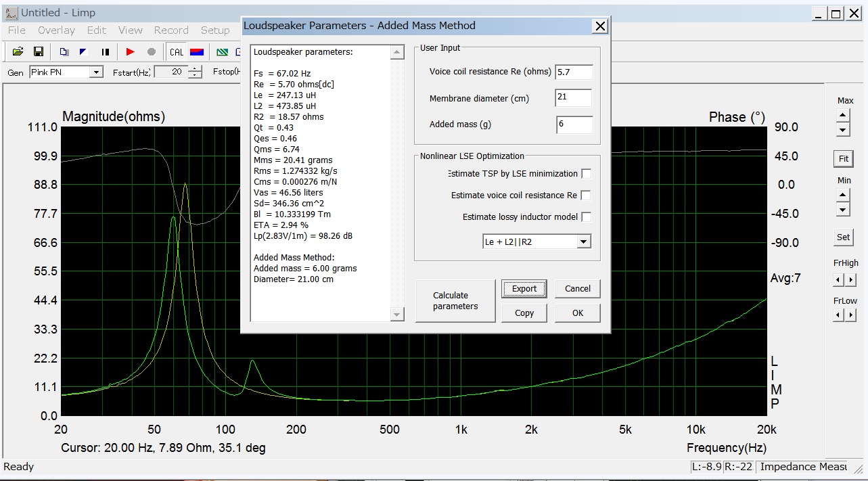Click the 'Impedance Meas' status bar entry
Viewport: 868px width, 481px height.
804,467
